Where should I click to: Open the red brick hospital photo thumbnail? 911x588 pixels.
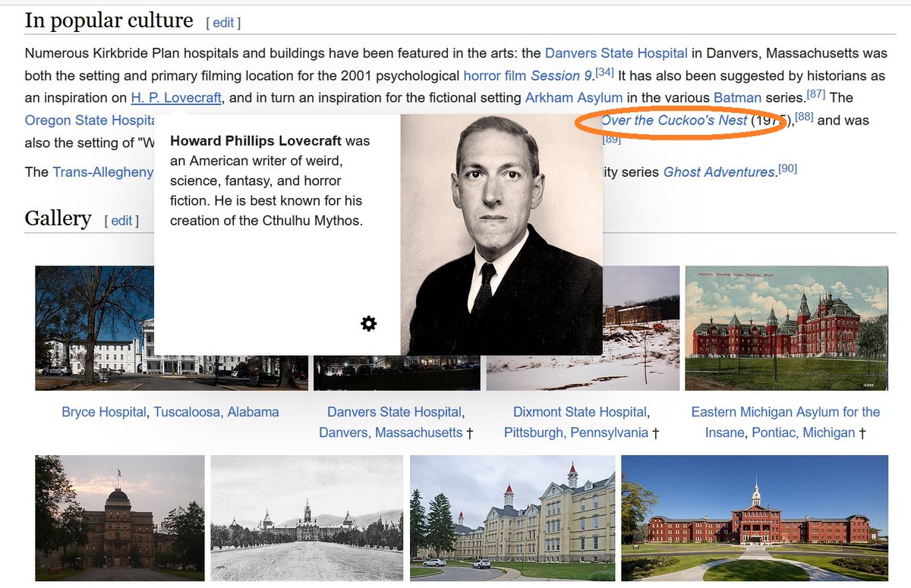(x=755, y=517)
